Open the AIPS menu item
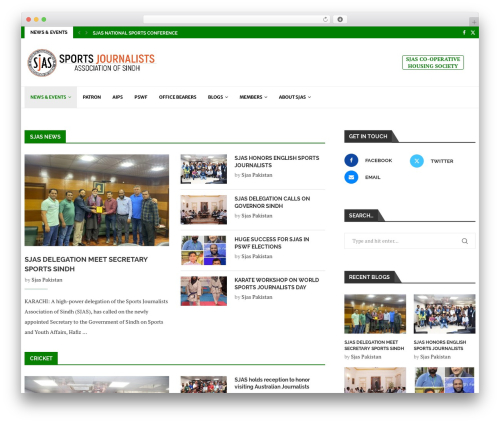The image size is (500, 423). coord(117,97)
